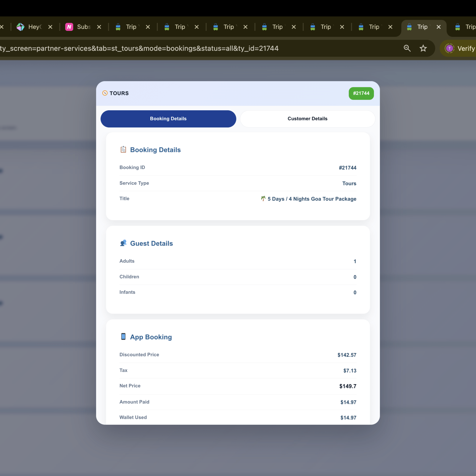Screen dimensions: 476x476
Task: Select the Booking Details tab
Action: coord(168,119)
